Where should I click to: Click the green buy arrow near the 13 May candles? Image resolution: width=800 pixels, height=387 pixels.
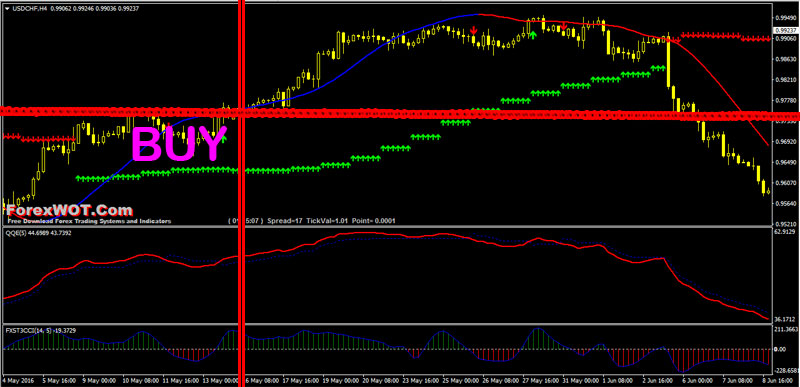click(223, 138)
